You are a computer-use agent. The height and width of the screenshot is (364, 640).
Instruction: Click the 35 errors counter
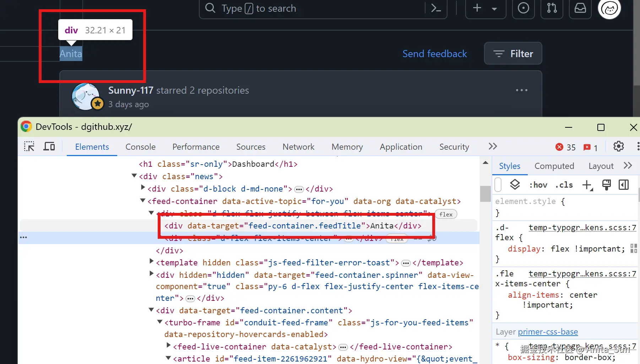tap(565, 147)
